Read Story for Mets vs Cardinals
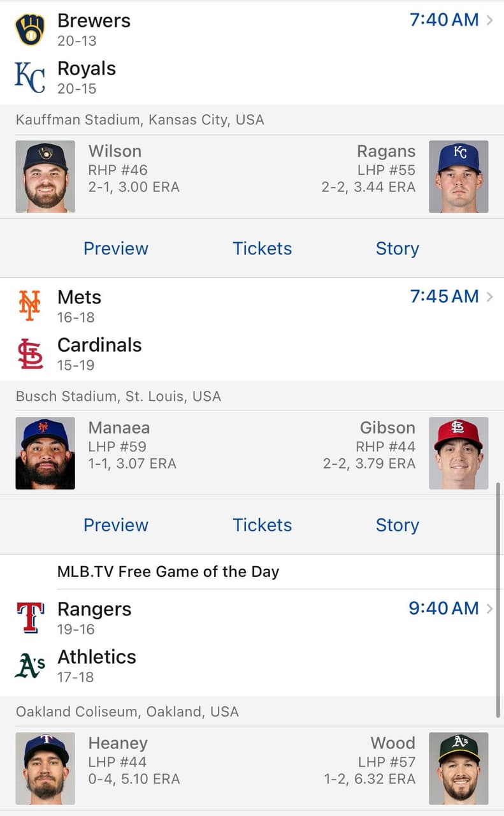 [x=397, y=525]
